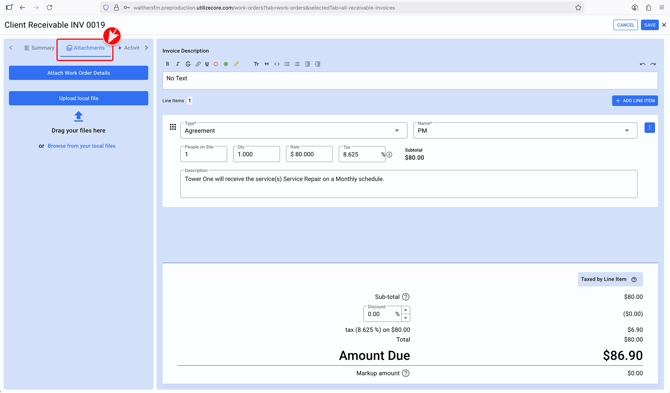Image resolution: width=670 pixels, height=393 pixels.
Task: Apply italic formatting in description toolbar
Action: point(178,64)
